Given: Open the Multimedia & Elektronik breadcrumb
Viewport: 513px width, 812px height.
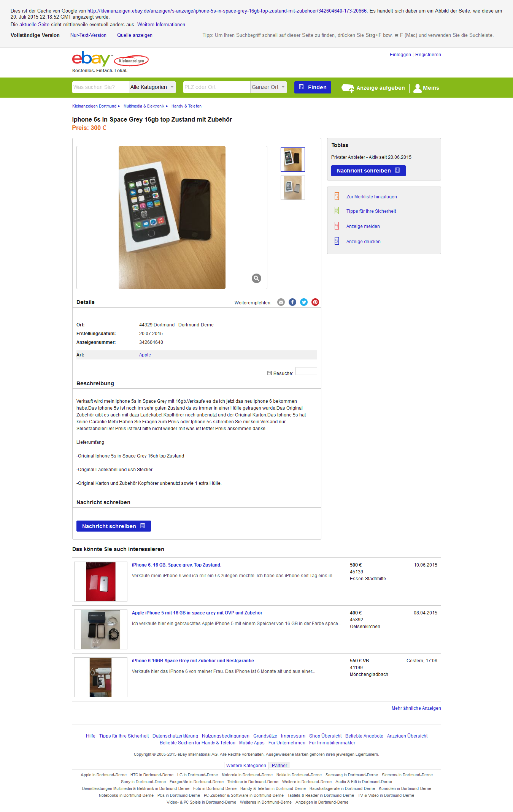Looking at the screenshot, I should (x=144, y=106).
